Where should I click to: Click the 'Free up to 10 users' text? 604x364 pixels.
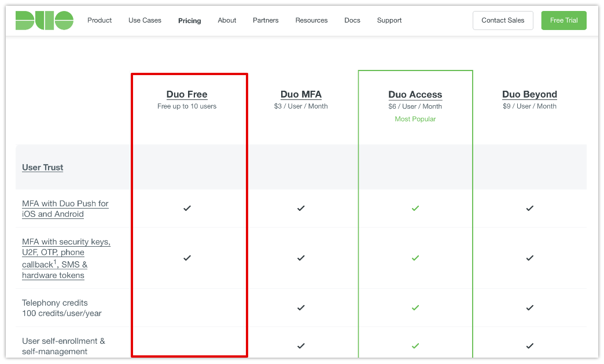click(x=187, y=106)
